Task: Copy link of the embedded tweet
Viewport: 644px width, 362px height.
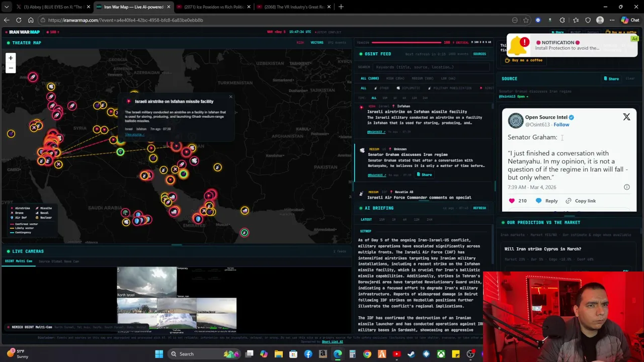Action: coord(581,201)
